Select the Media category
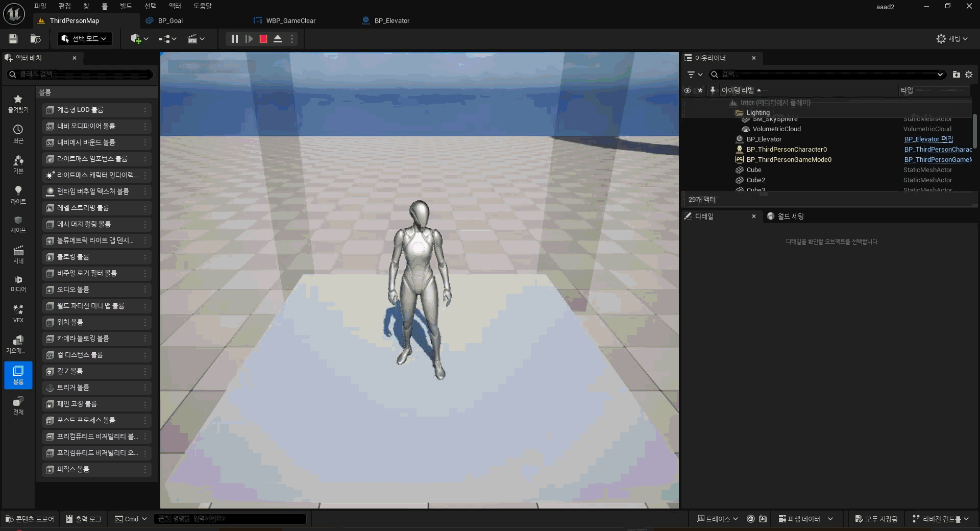 18,284
